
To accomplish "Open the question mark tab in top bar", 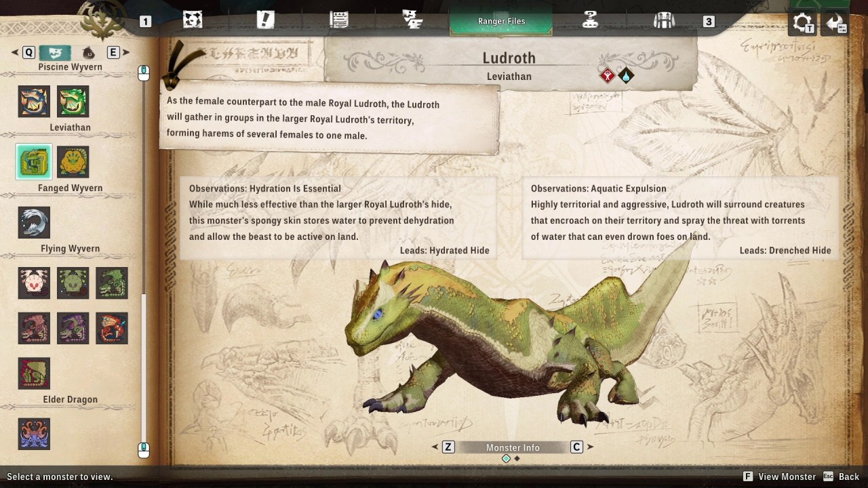I will 590,20.
